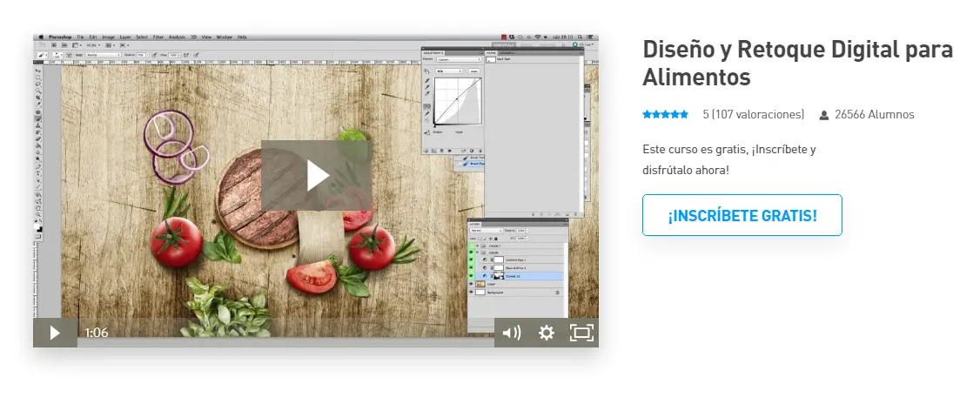Click the Spotlight search icon in the macOS menu bar
The image size is (980, 398).
[x=581, y=37]
